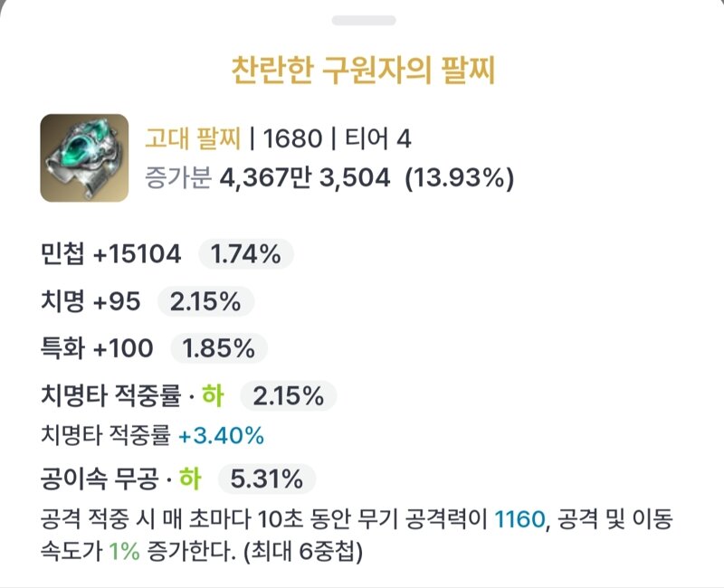Select the 특화 +100 stat text

click(x=97, y=348)
